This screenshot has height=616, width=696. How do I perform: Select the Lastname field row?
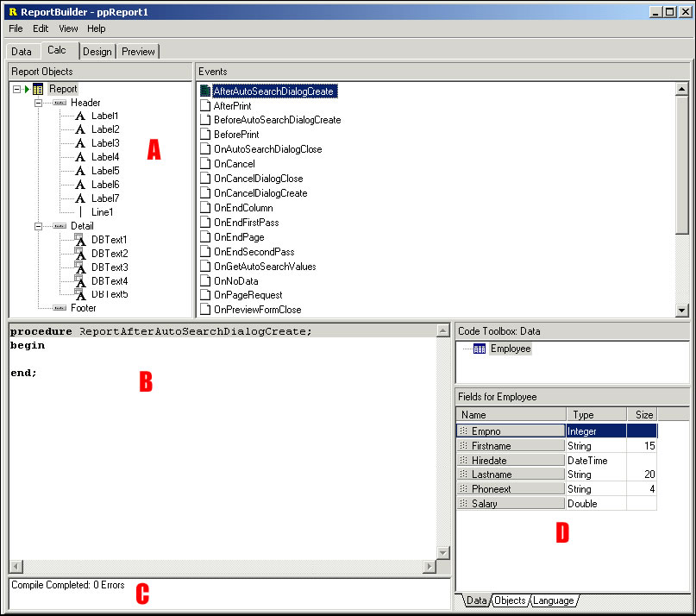click(556, 475)
